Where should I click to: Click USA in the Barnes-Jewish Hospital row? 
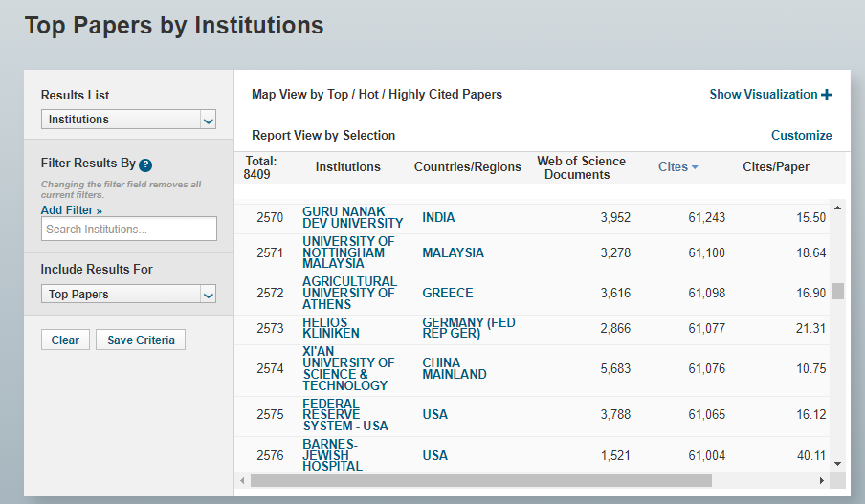pyautogui.click(x=434, y=455)
